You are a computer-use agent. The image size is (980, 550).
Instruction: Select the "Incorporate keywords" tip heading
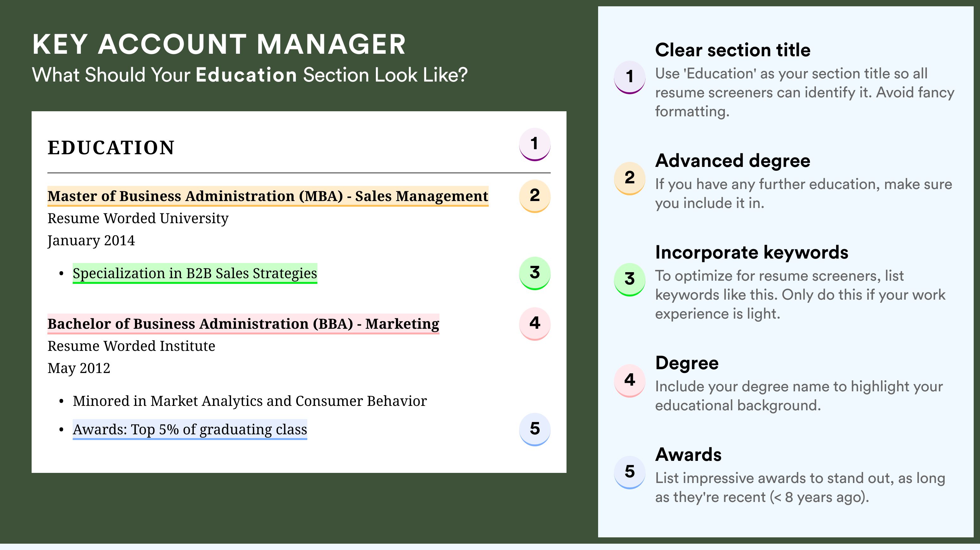(752, 253)
